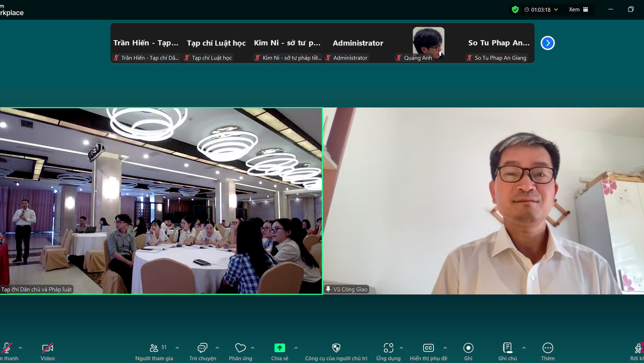Click the green encryption shield icon
The image size is (644, 363).
click(x=515, y=9)
